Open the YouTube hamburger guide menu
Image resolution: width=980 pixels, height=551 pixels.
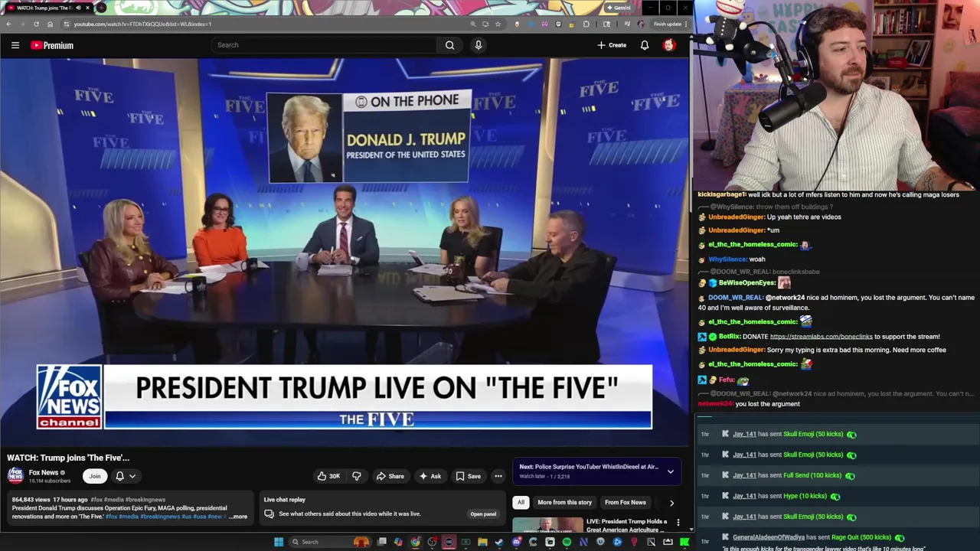[15, 45]
